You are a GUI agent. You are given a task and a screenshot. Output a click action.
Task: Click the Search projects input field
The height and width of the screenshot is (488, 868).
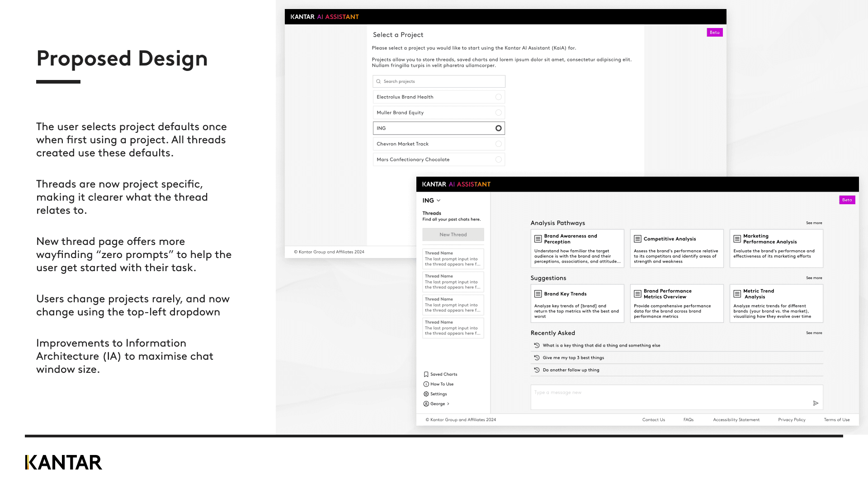click(x=439, y=81)
